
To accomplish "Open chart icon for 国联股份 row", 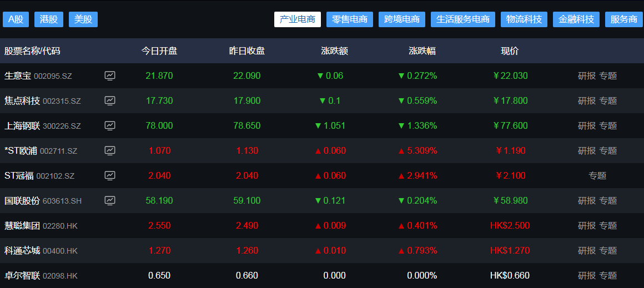I will coord(110,201).
